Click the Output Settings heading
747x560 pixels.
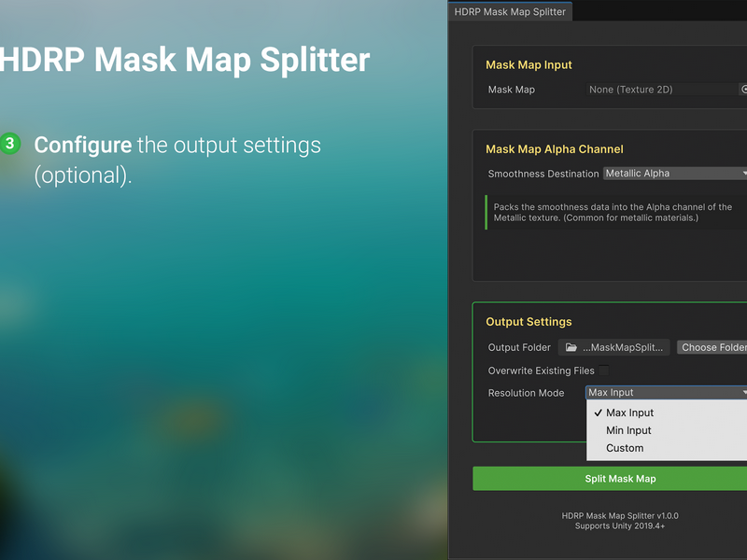529,322
